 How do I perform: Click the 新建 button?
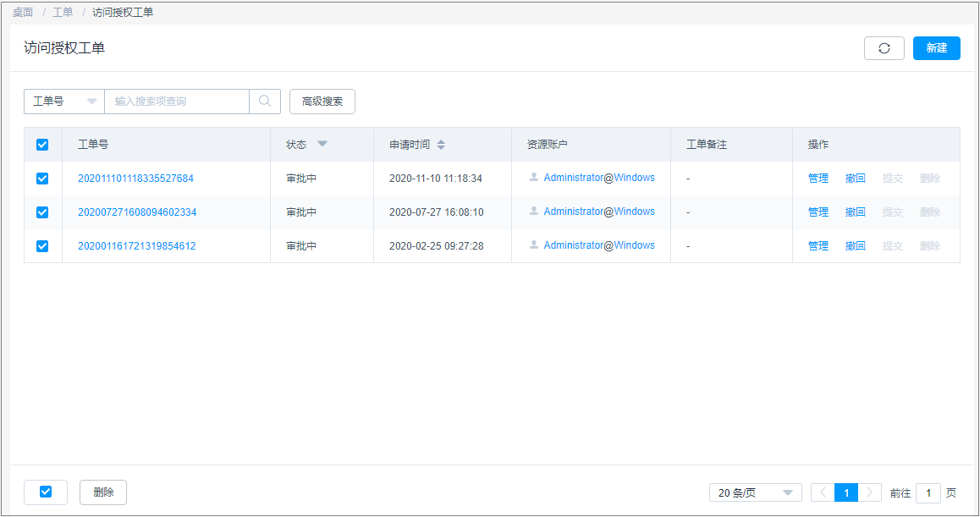click(x=936, y=48)
